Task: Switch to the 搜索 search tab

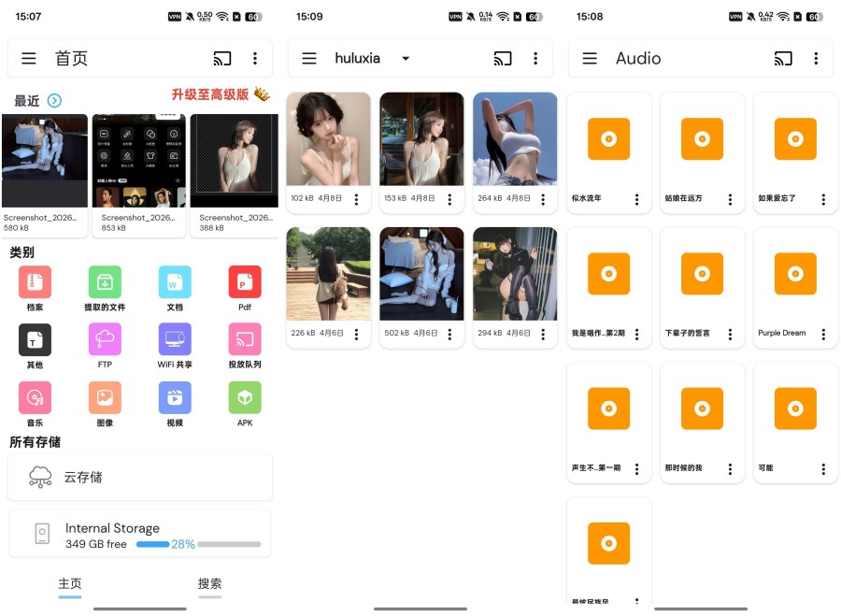Action: (x=209, y=583)
